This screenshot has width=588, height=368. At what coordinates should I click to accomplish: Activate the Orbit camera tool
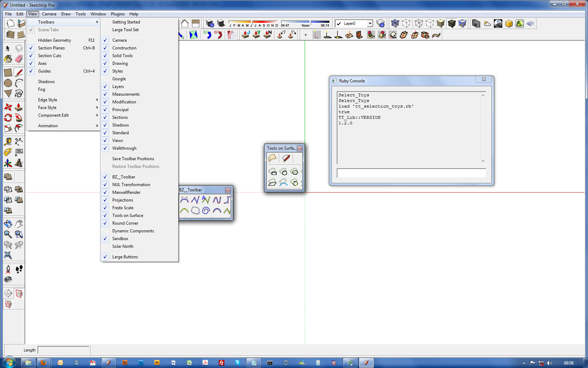(8, 224)
